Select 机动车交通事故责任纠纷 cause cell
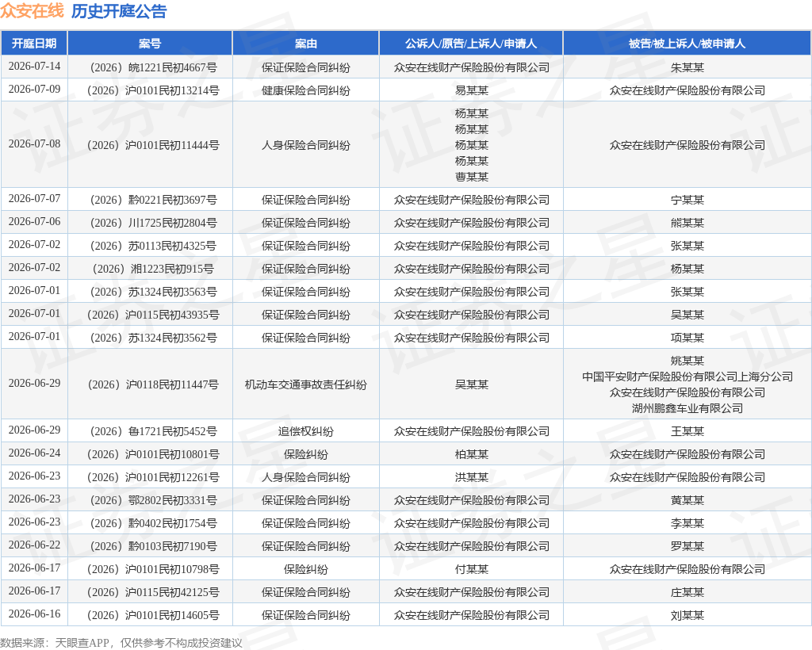The image size is (812, 650). [305, 384]
